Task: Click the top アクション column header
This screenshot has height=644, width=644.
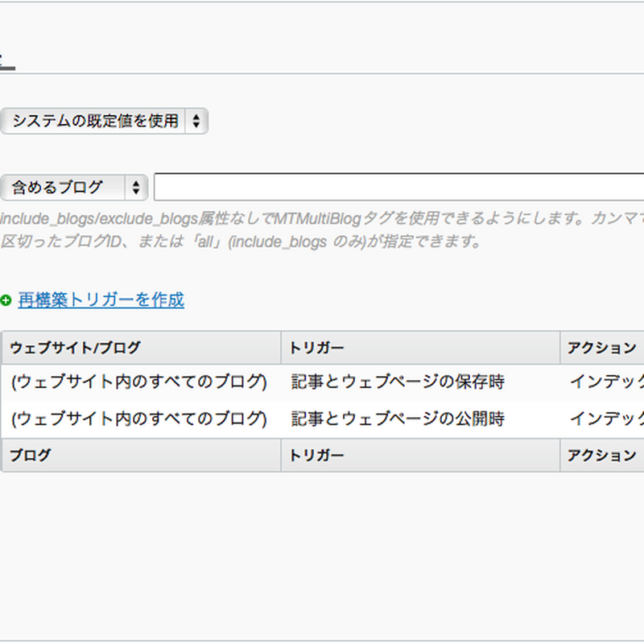Action: click(601, 348)
